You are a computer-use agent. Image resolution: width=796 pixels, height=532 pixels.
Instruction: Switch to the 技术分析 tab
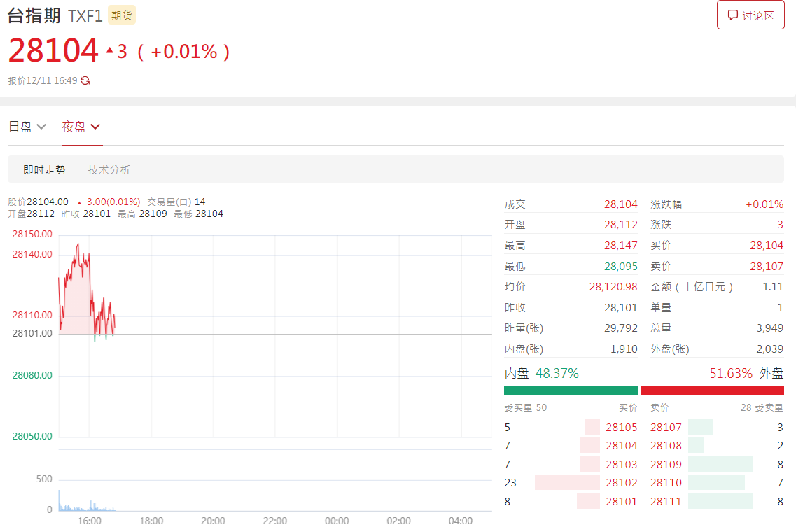[x=109, y=169]
